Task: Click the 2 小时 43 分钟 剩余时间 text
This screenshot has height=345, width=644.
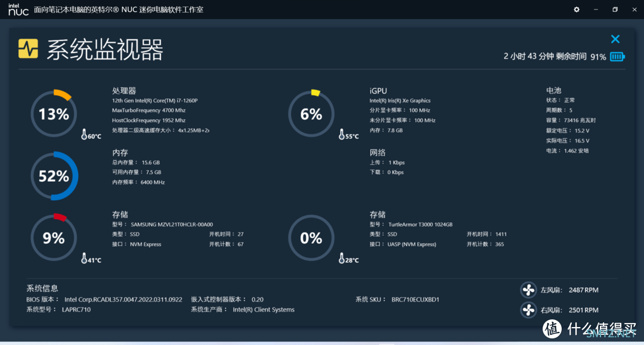Action: click(x=545, y=57)
